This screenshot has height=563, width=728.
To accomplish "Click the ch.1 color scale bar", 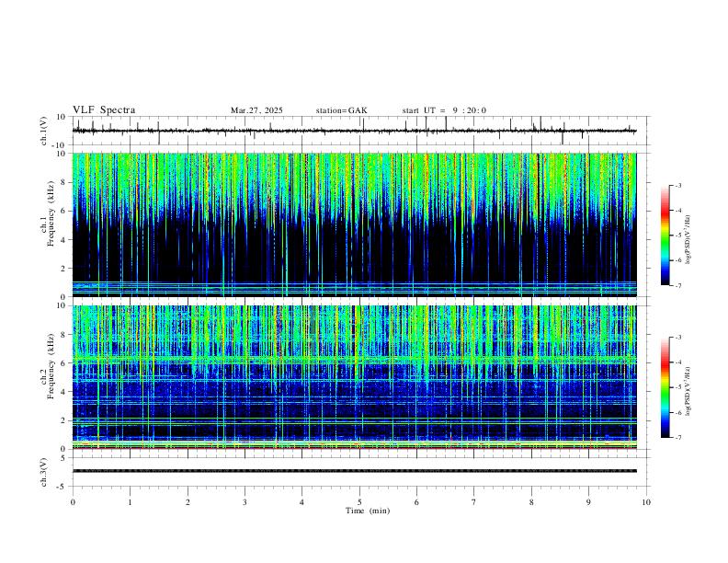I will pos(665,236).
